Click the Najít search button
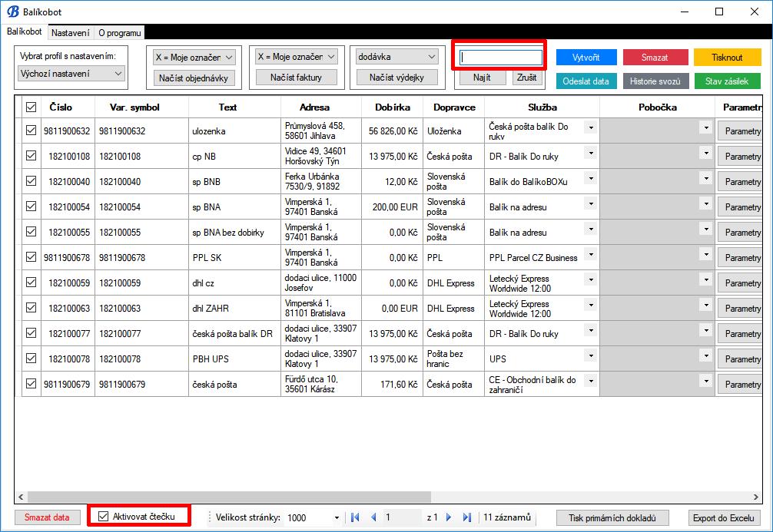 point(482,78)
